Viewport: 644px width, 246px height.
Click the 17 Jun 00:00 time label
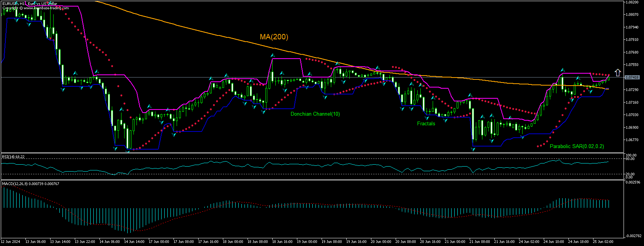(159, 242)
